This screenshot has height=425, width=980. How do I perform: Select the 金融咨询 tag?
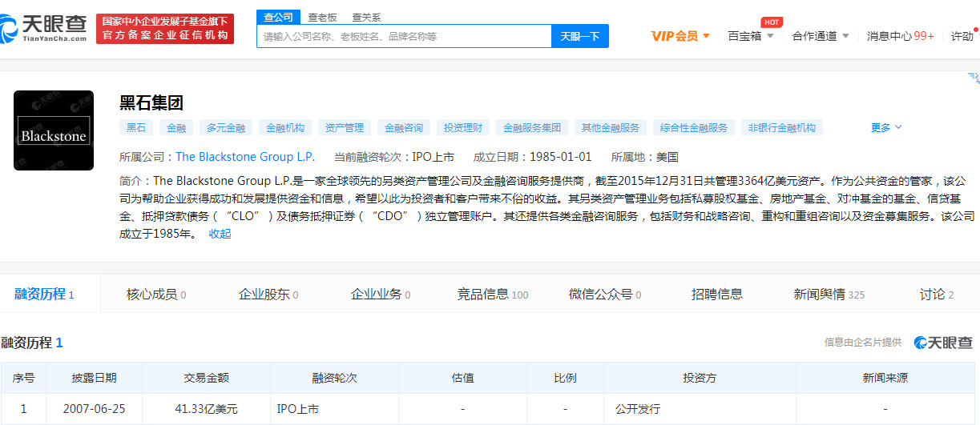404,127
